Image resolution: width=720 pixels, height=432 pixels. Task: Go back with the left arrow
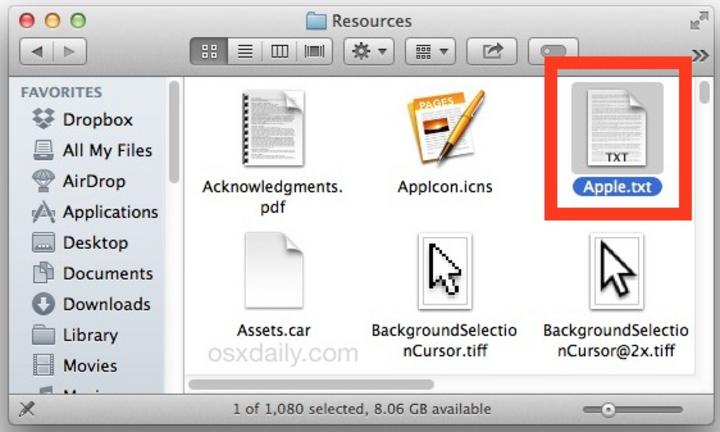[x=37, y=50]
